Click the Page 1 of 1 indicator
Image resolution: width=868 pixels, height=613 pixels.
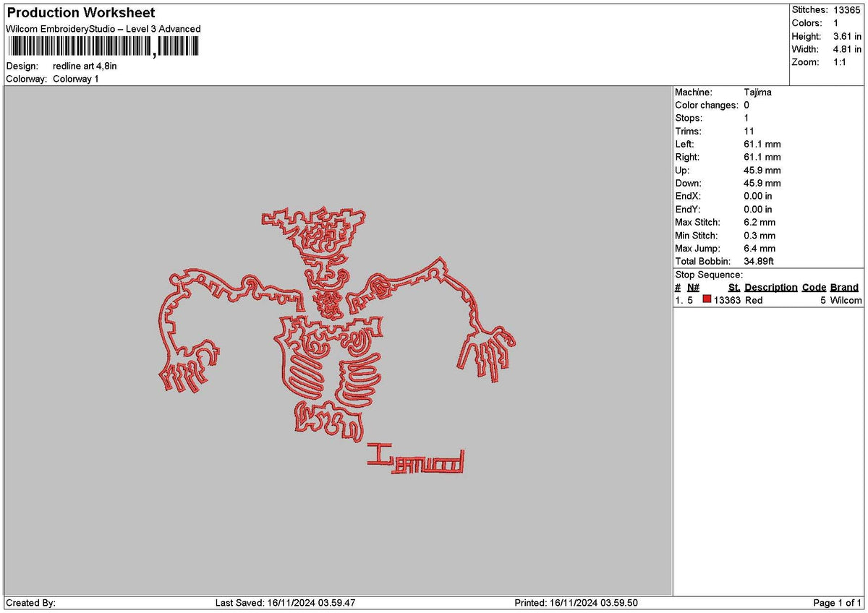point(836,601)
